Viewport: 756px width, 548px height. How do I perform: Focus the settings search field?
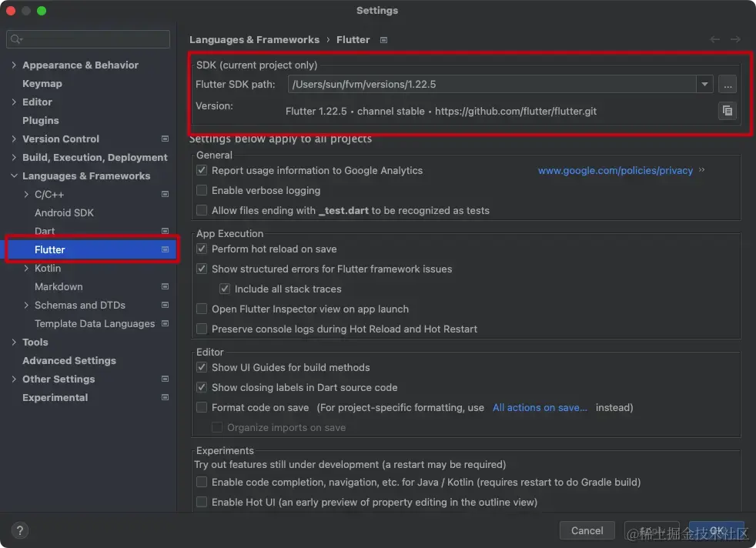tap(89, 39)
